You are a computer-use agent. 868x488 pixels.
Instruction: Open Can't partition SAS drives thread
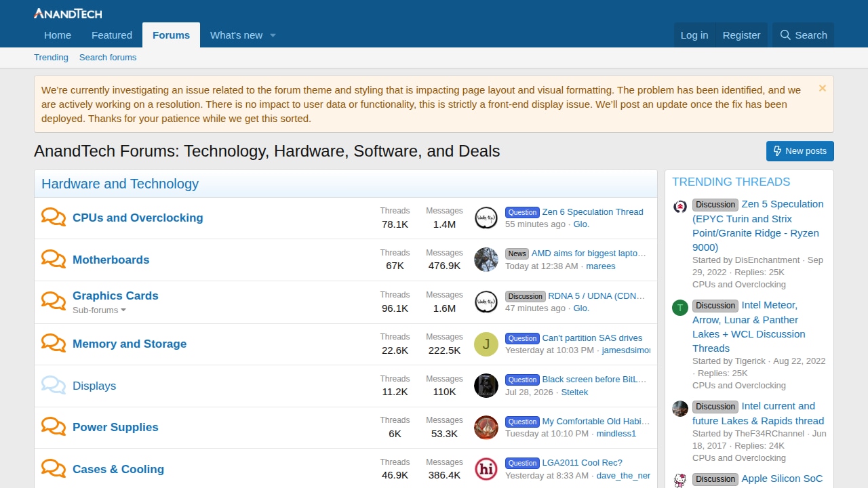(x=592, y=338)
